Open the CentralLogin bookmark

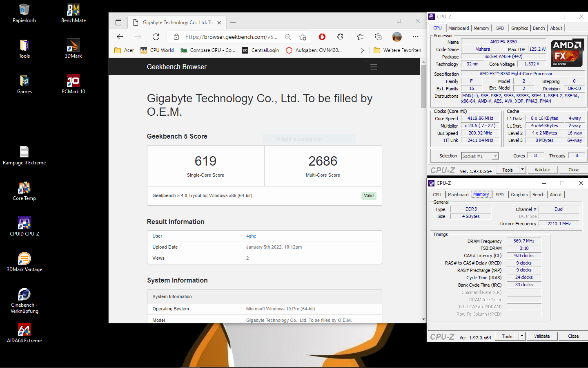pos(261,50)
